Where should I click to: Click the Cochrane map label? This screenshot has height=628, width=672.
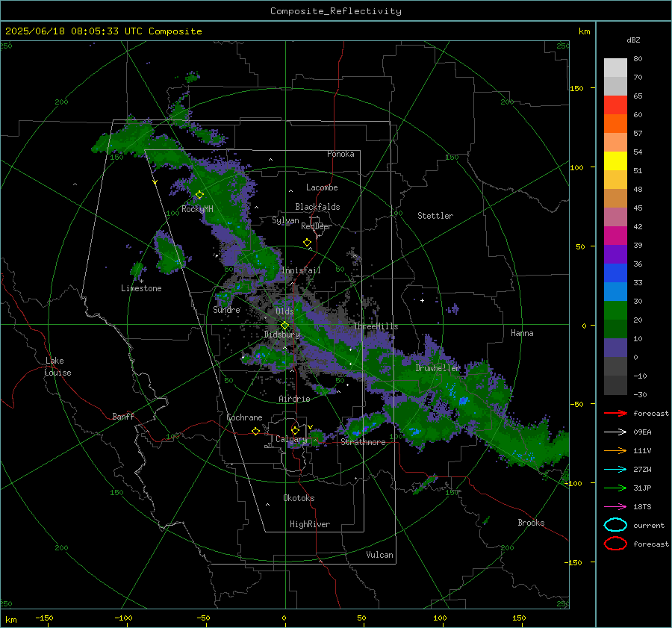(x=244, y=417)
